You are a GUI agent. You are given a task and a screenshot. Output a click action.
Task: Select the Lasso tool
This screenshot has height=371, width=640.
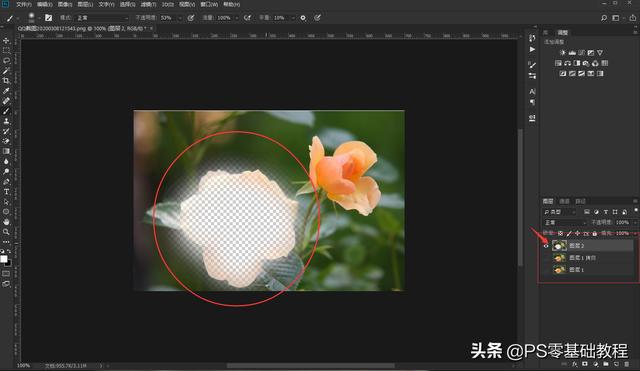pos(6,60)
